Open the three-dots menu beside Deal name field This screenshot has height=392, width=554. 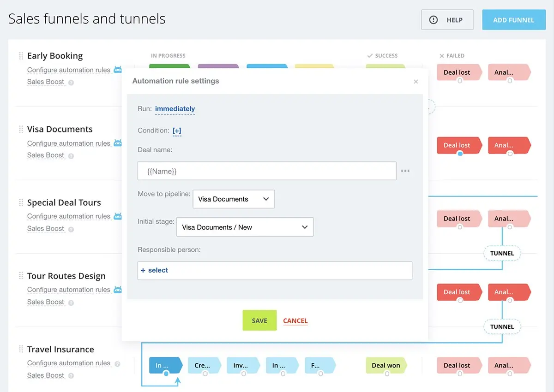click(x=405, y=171)
